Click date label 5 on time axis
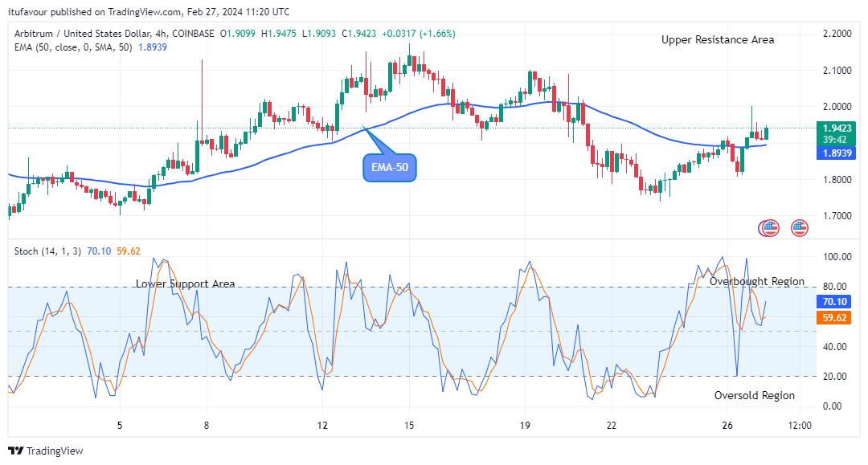 pos(120,426)
